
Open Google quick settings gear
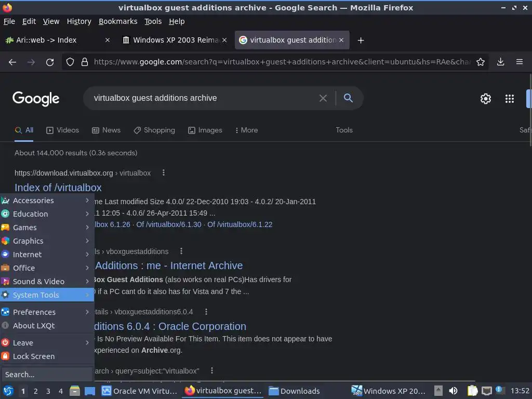tap(486, 99)
